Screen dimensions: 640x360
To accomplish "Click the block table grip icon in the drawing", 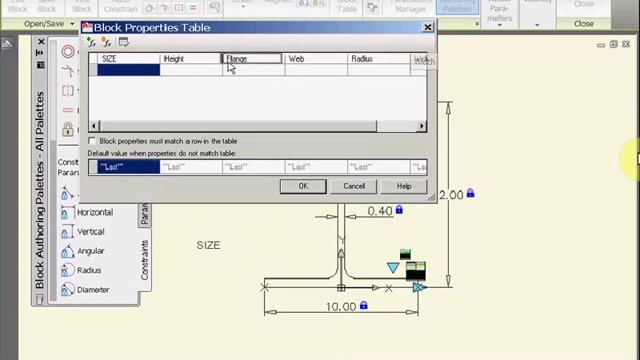I will pyautogui.click(x=416, y=271).
